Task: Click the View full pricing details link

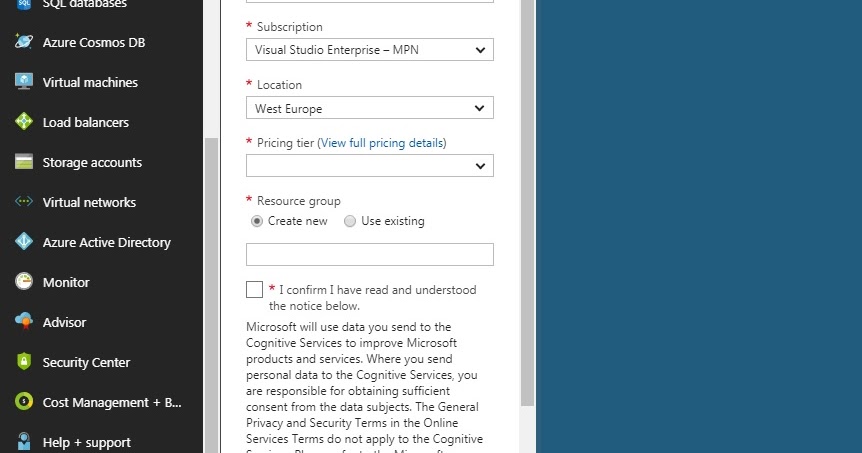Action: coord(382,143)
